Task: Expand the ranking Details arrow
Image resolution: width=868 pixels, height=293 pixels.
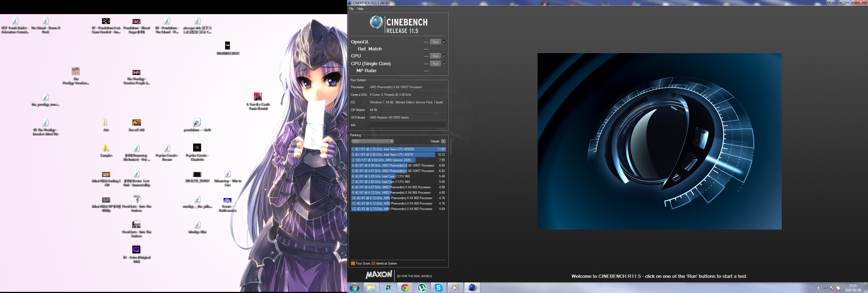Action: tap(443, 141)
